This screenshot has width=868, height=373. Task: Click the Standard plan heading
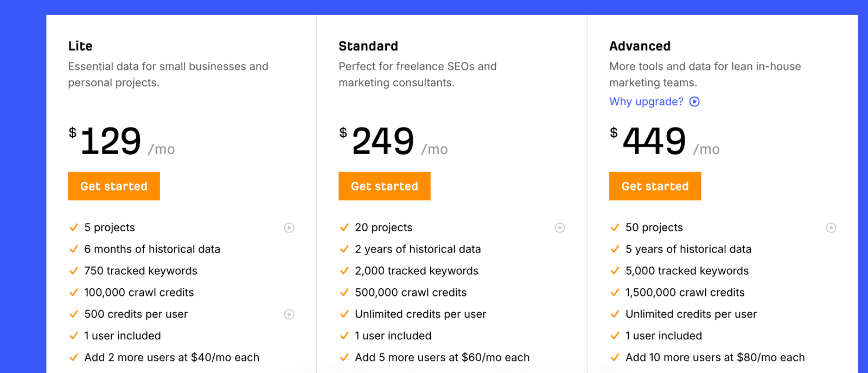pos(368,46)
